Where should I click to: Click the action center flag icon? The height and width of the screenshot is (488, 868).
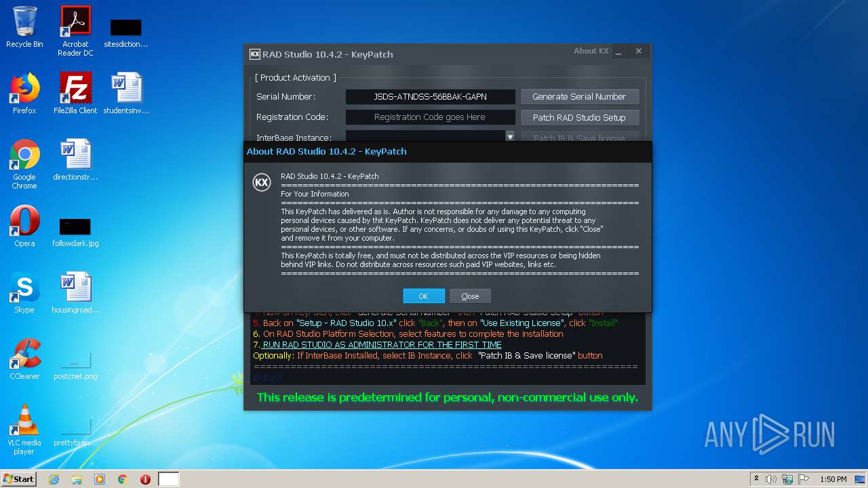tap(804, 479)
